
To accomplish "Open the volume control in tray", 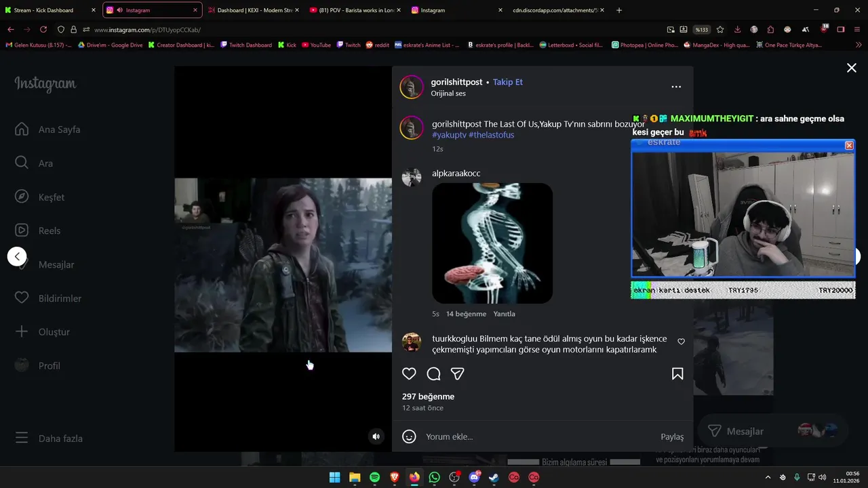I will 822,477.
